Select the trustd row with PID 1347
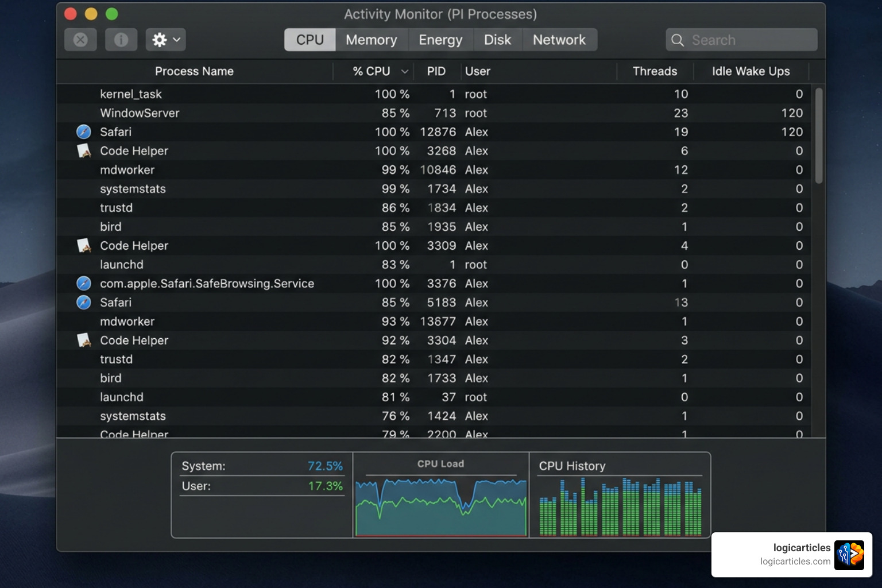The height and width of the screenshot is (588, 882). coord(434,359)
